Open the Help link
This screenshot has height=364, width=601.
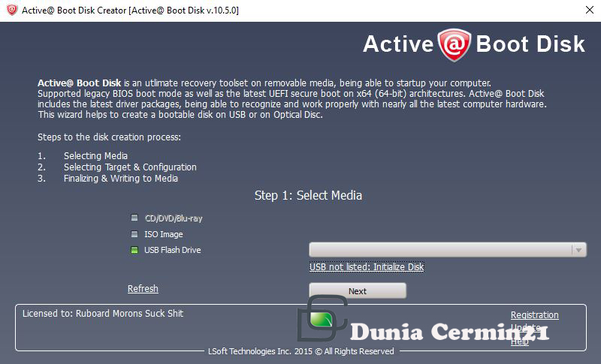tap(519, 341)
